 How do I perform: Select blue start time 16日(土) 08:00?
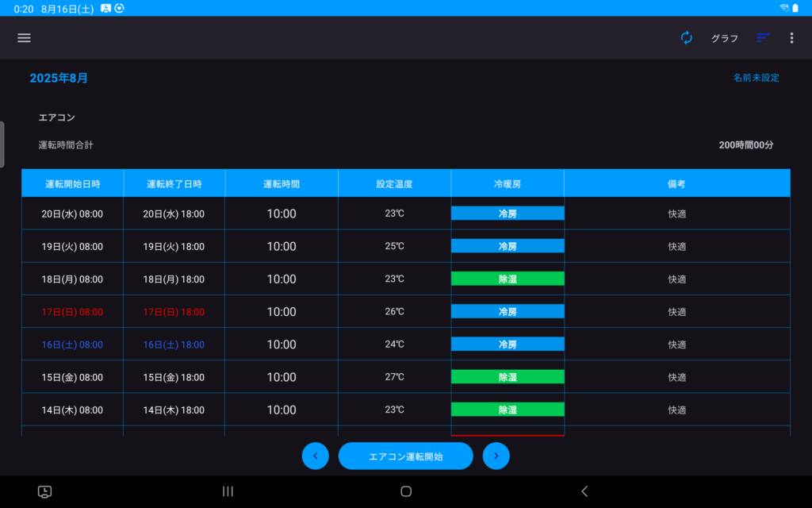[x=72, y=344]
